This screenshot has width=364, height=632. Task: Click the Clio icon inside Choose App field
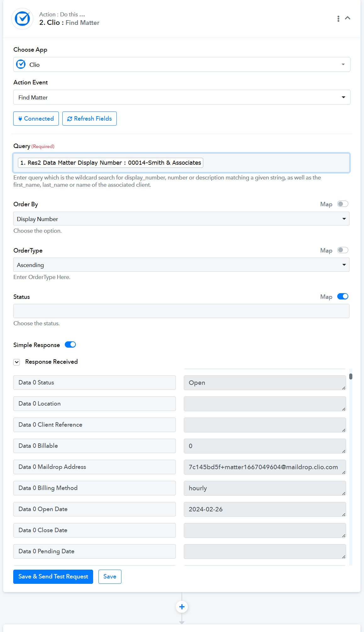[21, 65]
